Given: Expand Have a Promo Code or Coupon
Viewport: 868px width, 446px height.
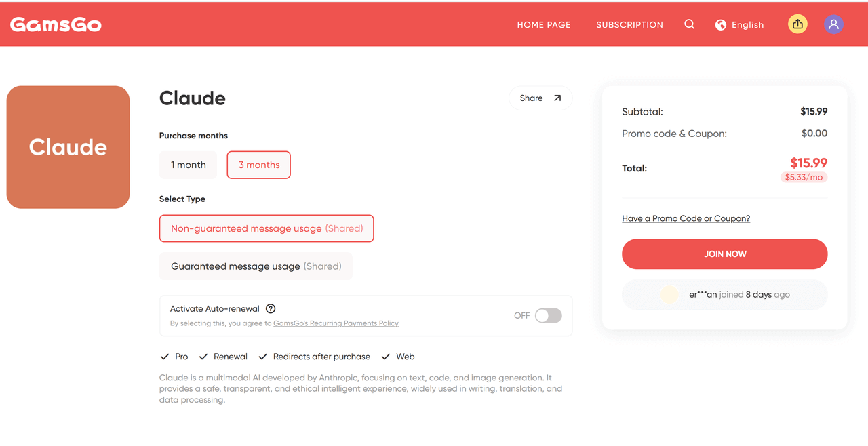Looking at the screenshot, I should click(x=686, y=218).
